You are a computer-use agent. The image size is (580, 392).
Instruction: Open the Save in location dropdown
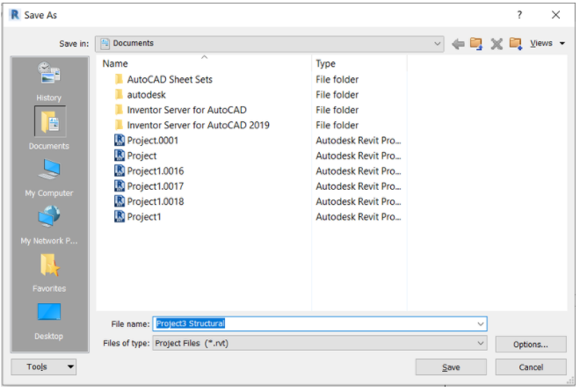tap(270, 44)
